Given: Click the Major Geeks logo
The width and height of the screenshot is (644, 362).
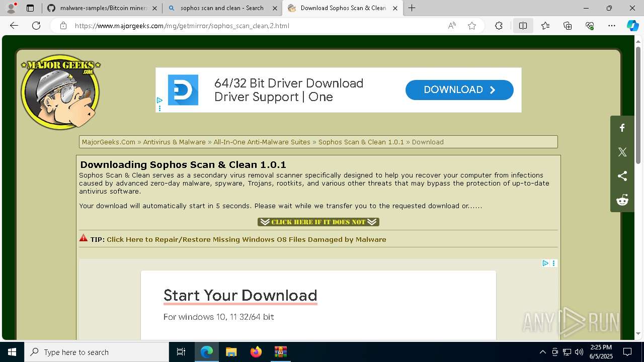Looking at the screenshot, I should click(60, 92).
